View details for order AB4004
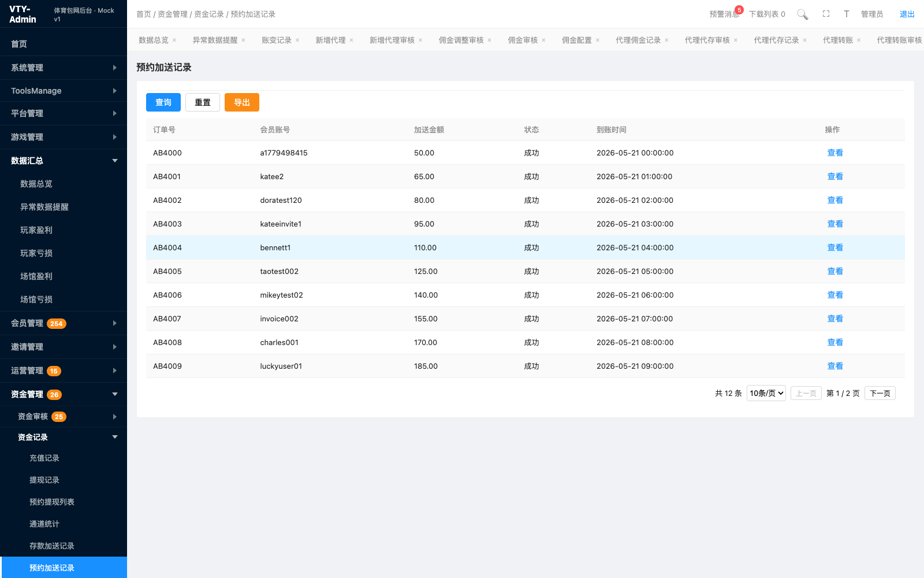Viewport: 924px width, 578px height. [835, 247]
